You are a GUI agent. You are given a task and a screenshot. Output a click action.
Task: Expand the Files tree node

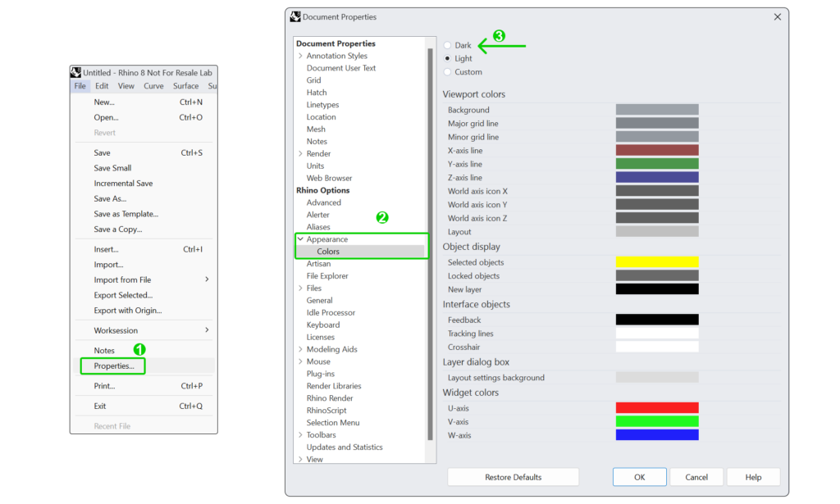pyautogui.click(x=300, y=288)
